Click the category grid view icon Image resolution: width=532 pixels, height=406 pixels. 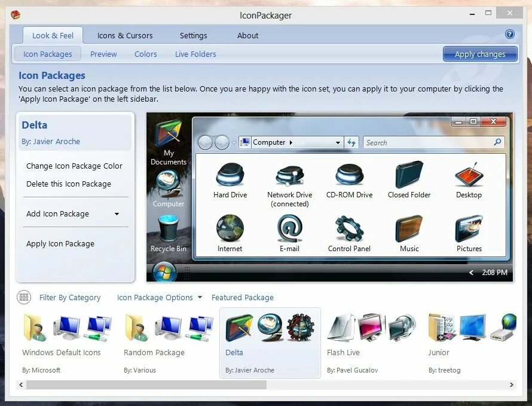(24, 297)
